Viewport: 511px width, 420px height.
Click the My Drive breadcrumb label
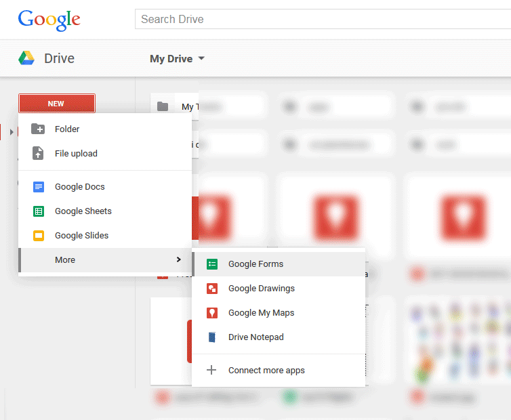click(x=171, y=59)
